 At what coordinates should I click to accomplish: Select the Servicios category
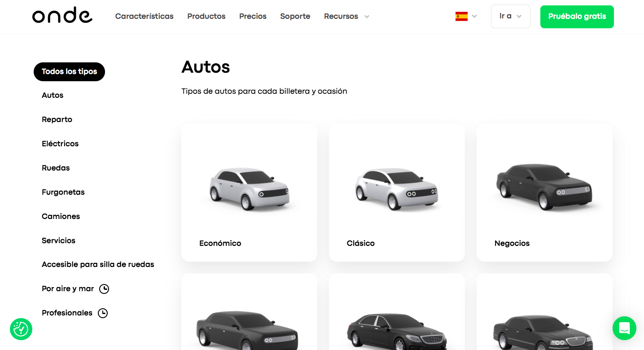point(58,241)
